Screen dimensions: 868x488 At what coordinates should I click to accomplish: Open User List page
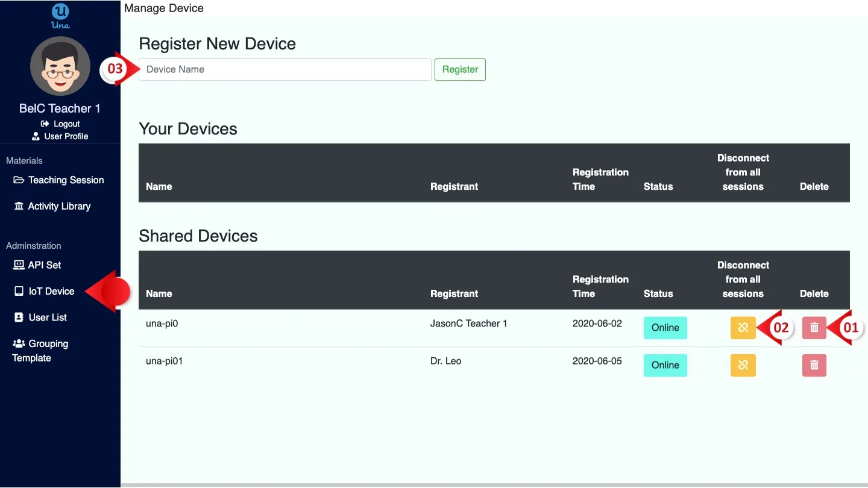(x=40, y=318)
